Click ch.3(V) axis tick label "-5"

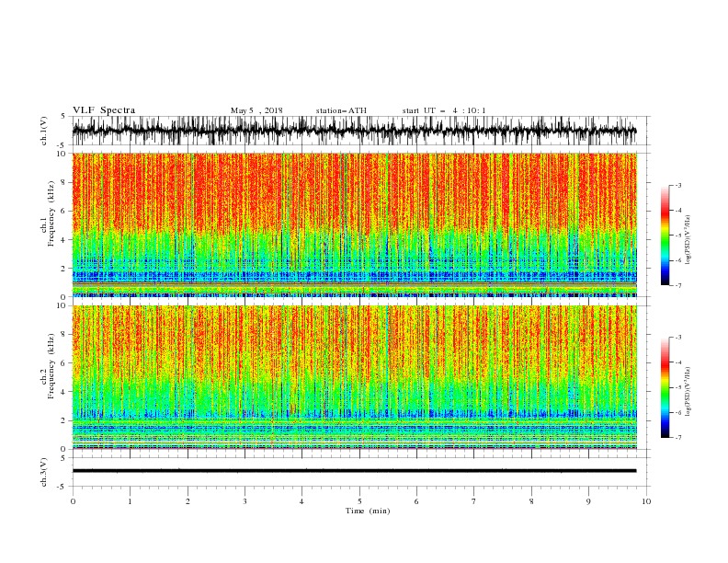pos(63,487)
